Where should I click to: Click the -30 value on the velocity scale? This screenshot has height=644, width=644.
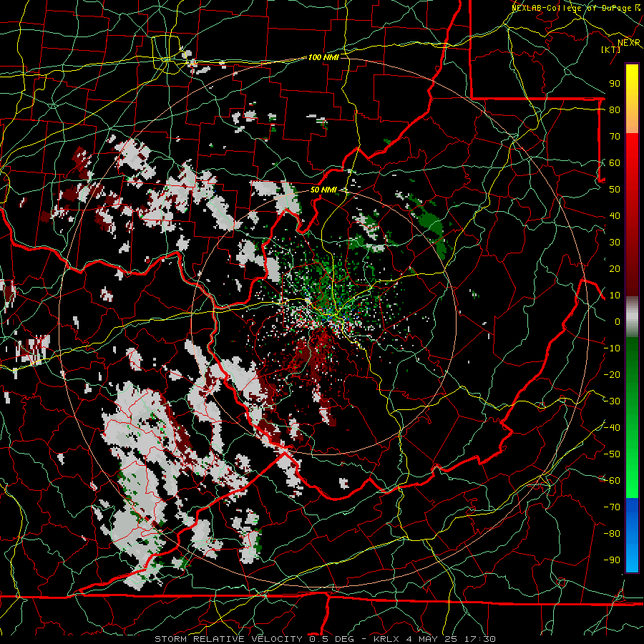click(612, 401)
